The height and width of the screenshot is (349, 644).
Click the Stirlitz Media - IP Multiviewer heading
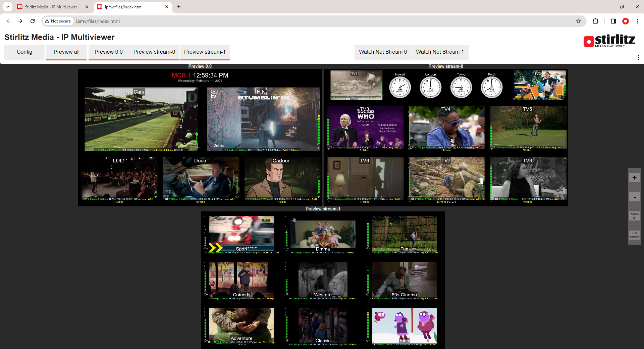click(59, 37)
